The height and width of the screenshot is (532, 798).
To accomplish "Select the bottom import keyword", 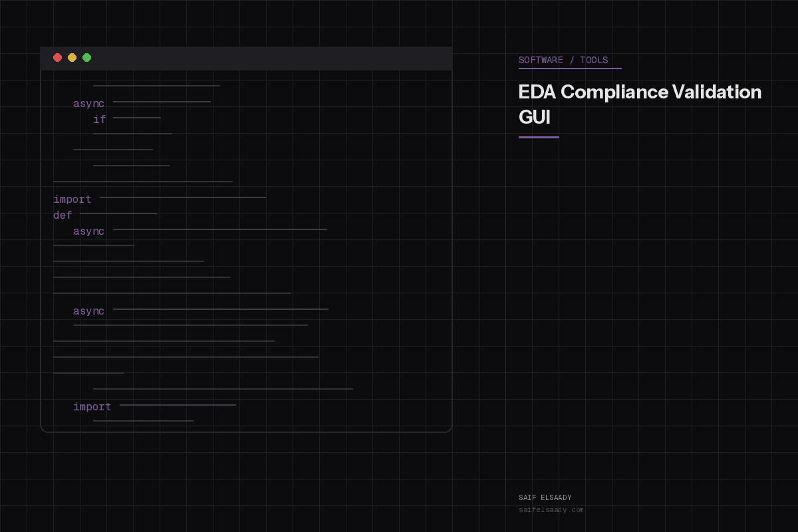I will click(92, 406).
